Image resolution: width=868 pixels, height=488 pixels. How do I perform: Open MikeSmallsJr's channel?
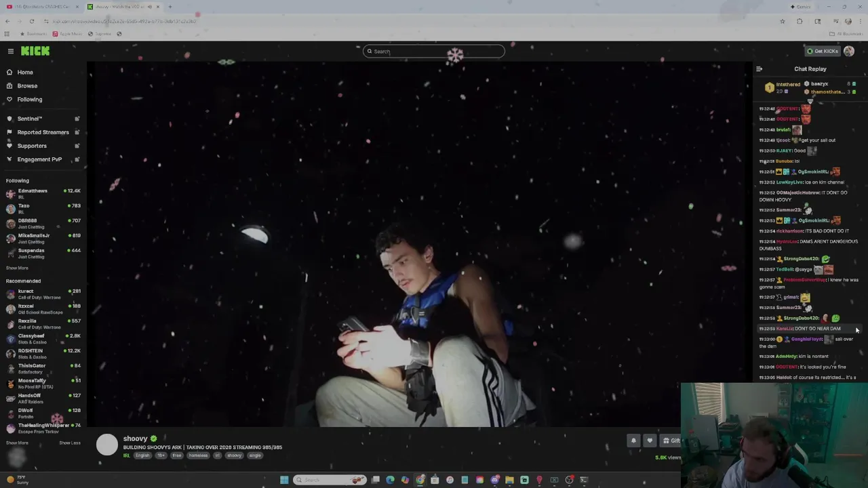(43, 238)
